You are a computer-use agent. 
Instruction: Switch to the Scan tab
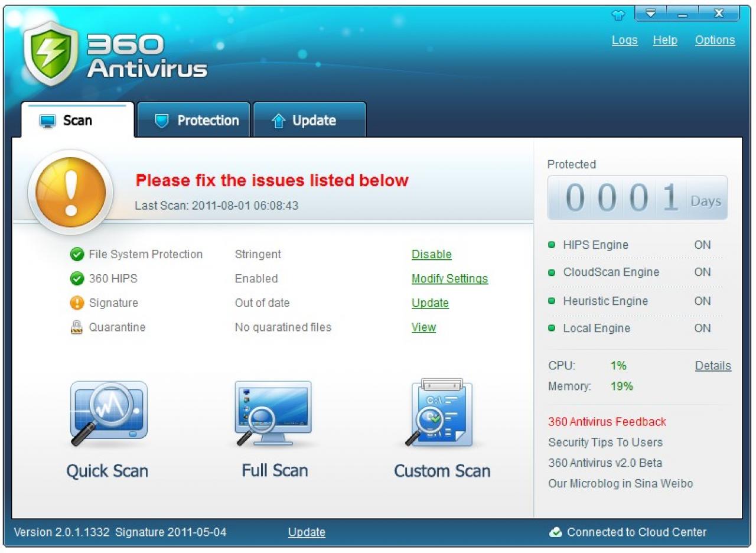77,121
